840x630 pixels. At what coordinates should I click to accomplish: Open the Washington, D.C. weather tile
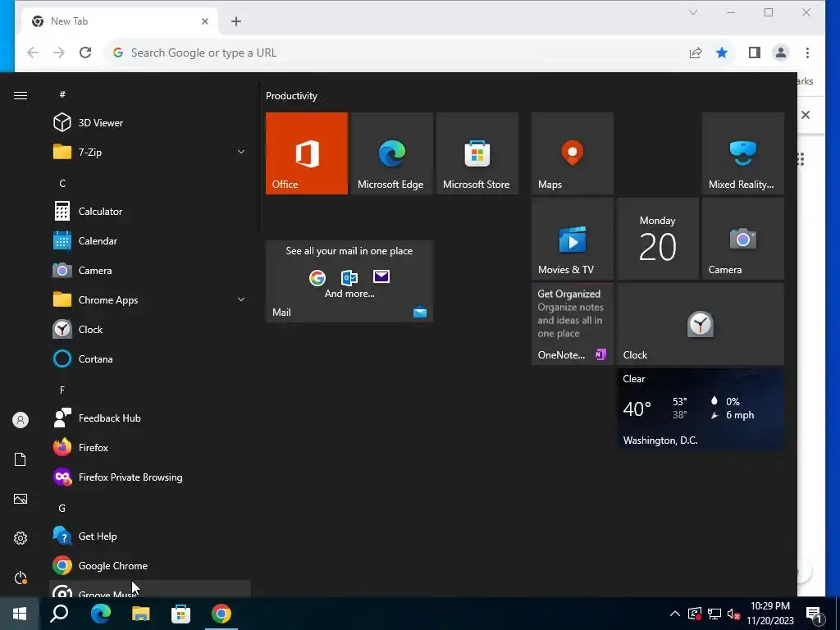point(701,409)
